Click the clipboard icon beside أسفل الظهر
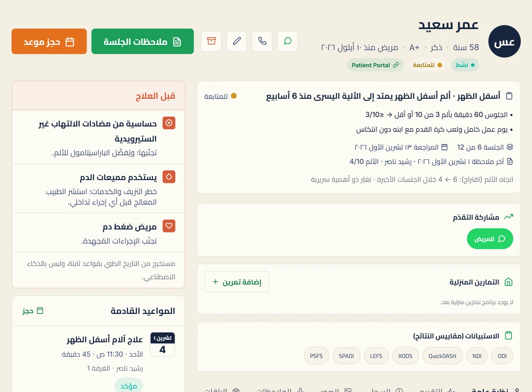 pos(509,96)
